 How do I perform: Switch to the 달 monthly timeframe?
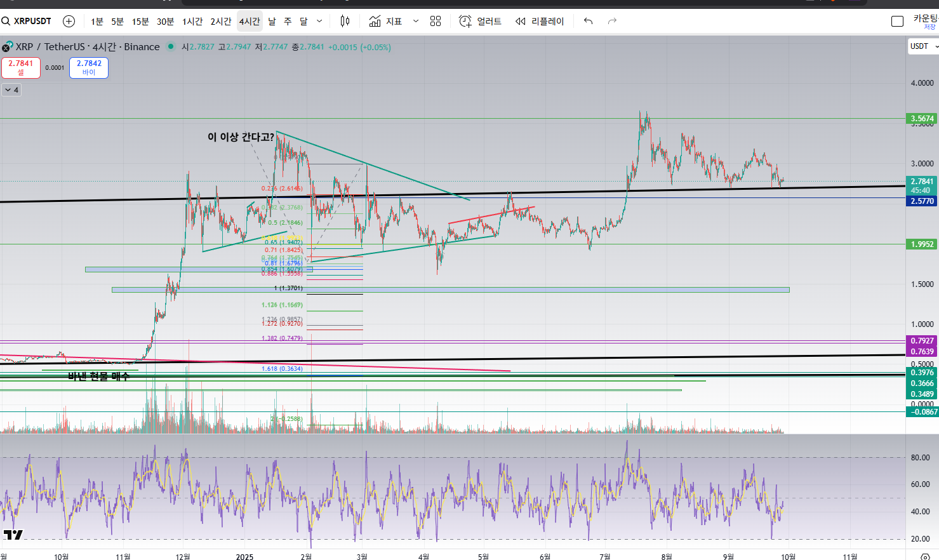[303, 21]
